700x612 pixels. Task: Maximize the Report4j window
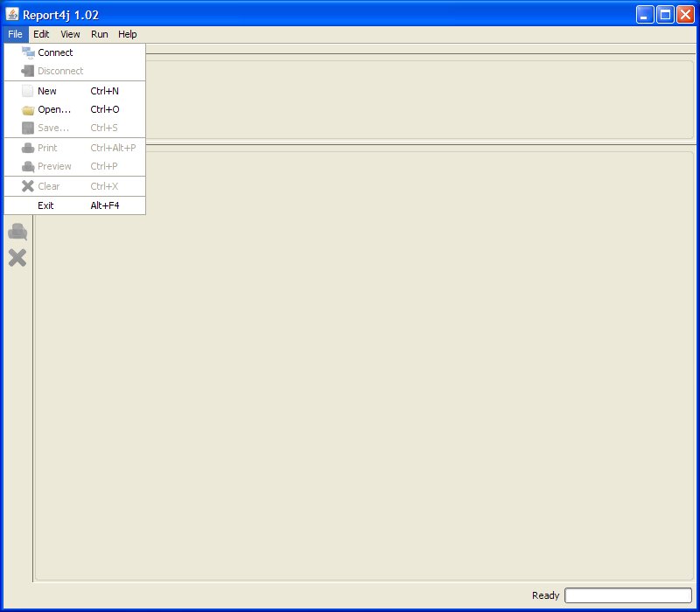665,14
